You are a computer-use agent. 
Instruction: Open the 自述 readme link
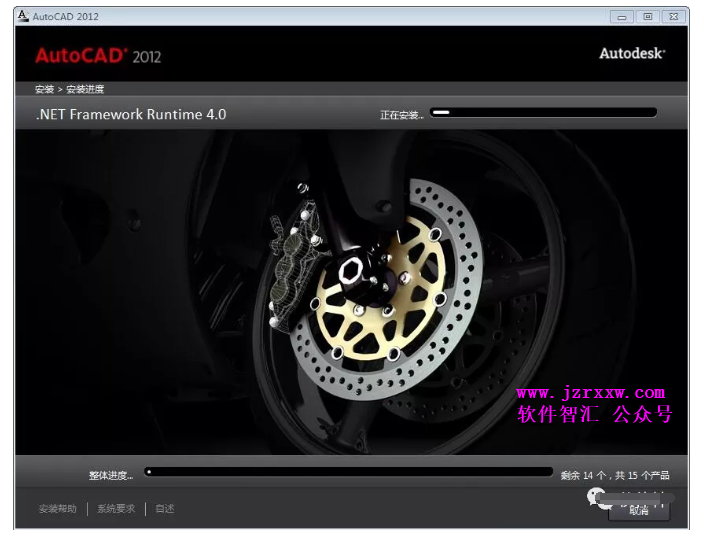tap(165, 509)
